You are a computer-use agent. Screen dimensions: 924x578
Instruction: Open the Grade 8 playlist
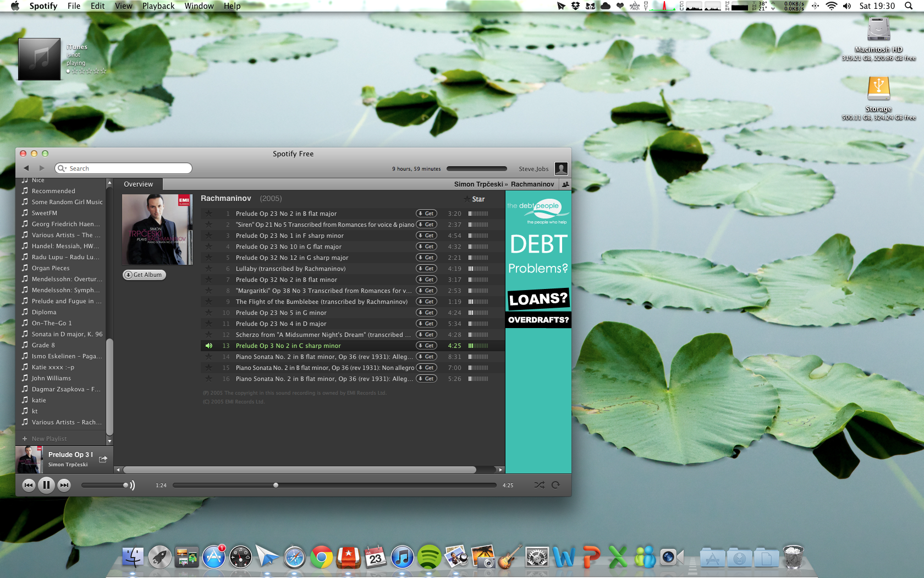(43, 345)
